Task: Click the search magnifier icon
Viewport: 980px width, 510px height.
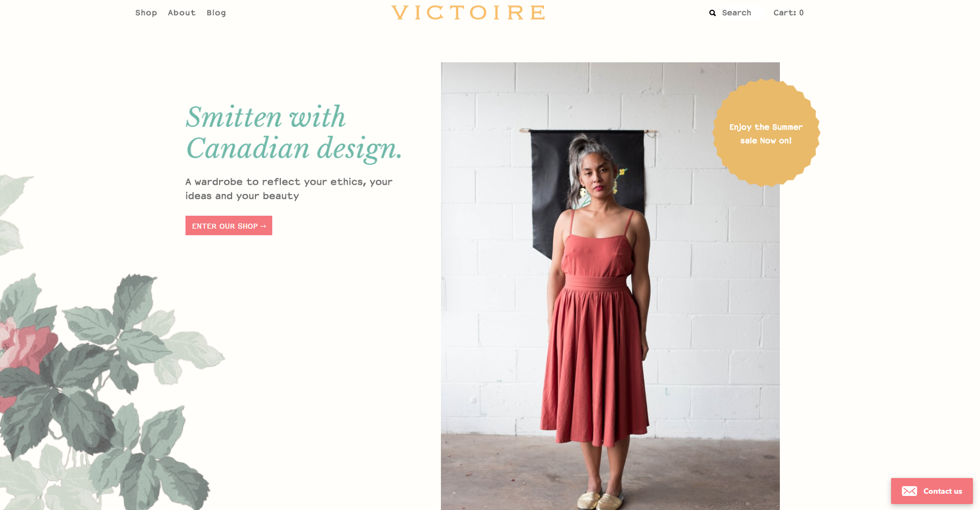Action: pos(713,13)
